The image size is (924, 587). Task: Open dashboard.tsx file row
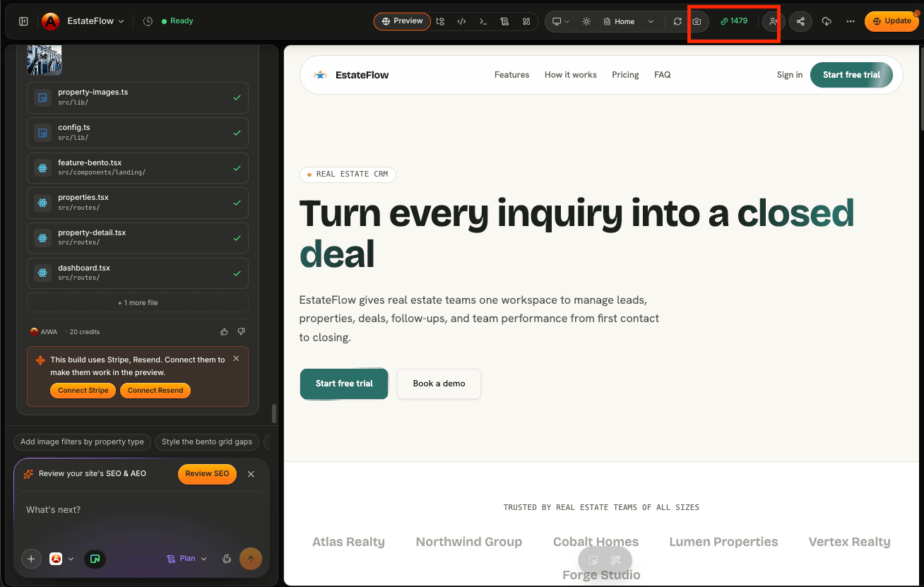coord(138,273)
